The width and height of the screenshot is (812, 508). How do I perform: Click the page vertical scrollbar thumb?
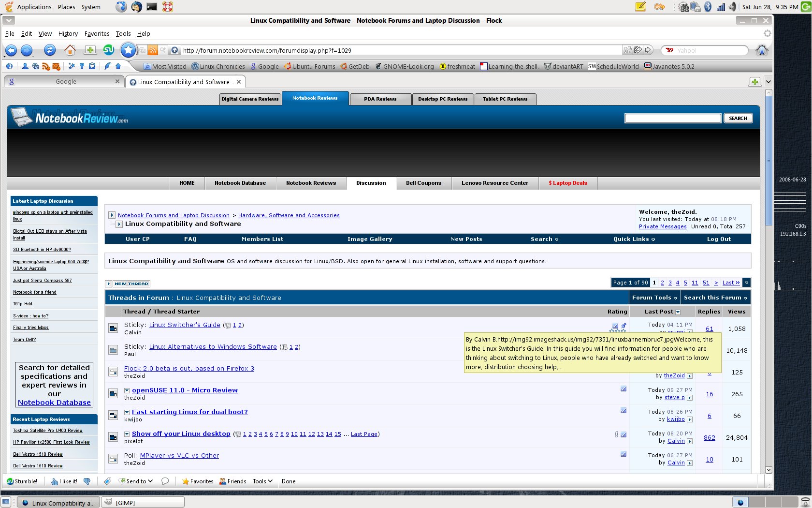768,160
